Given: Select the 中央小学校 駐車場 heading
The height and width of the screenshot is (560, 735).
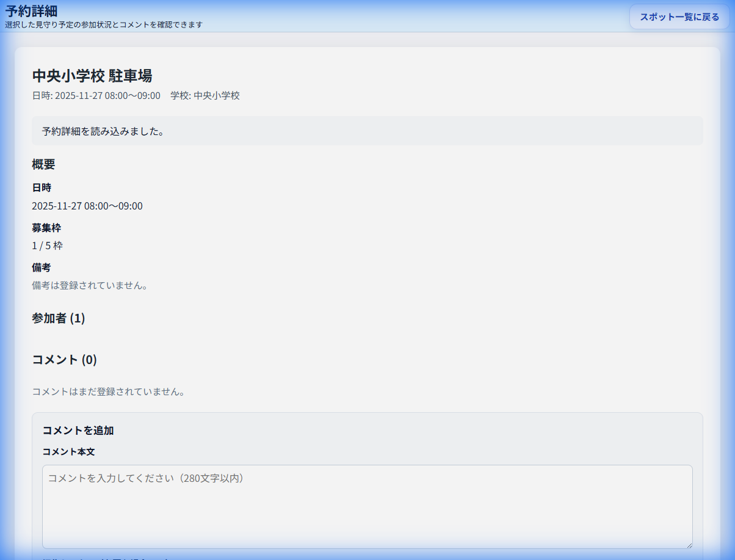Looking at the screenshot, I should pos(92,76).
